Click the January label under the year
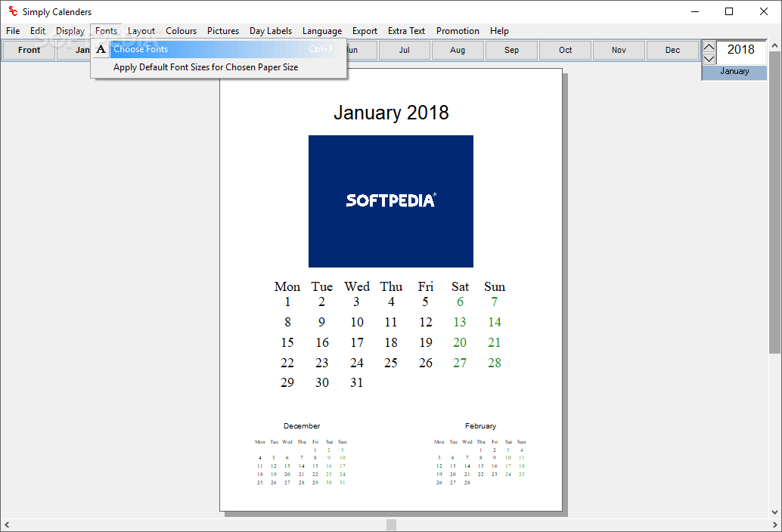 734,71
